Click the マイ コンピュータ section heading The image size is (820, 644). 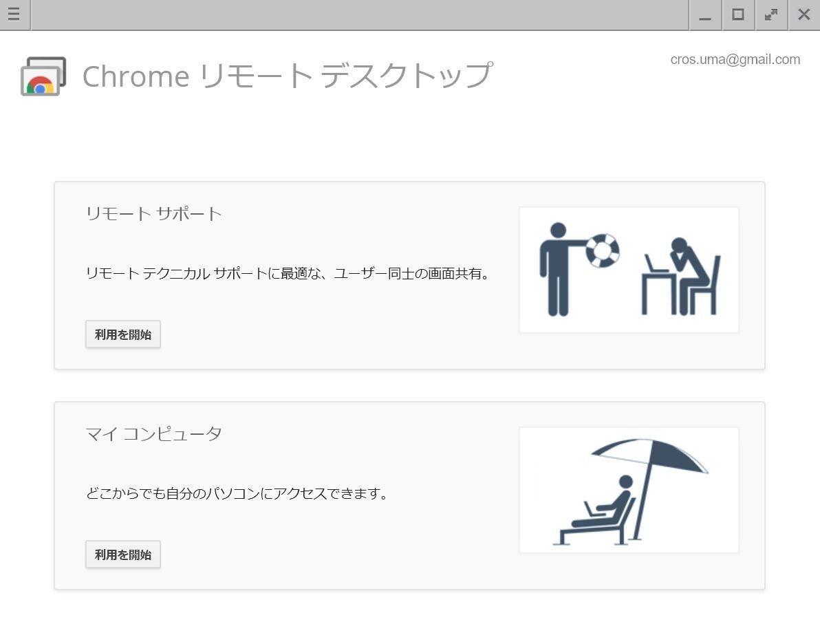(x=153, y=433)
